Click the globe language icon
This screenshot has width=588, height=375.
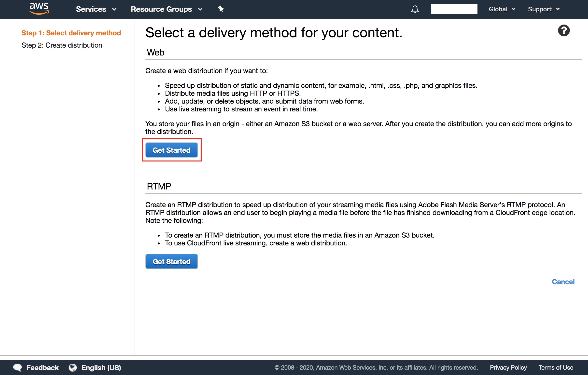tap(73, 367)
